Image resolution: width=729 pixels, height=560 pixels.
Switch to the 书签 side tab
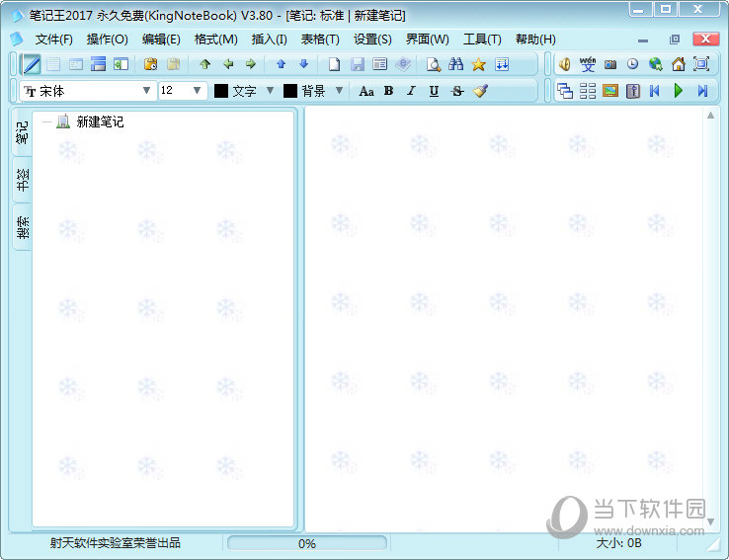[x=22, y=180]
